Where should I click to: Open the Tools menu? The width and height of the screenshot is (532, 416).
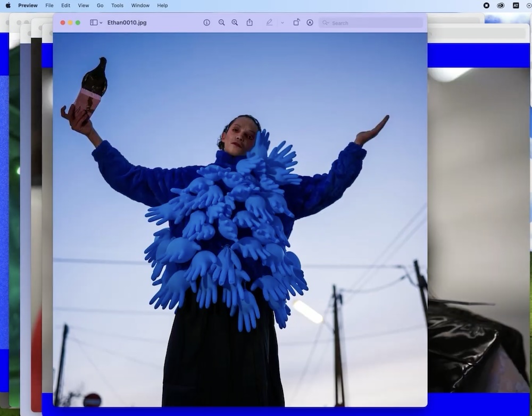pos(117,5)
